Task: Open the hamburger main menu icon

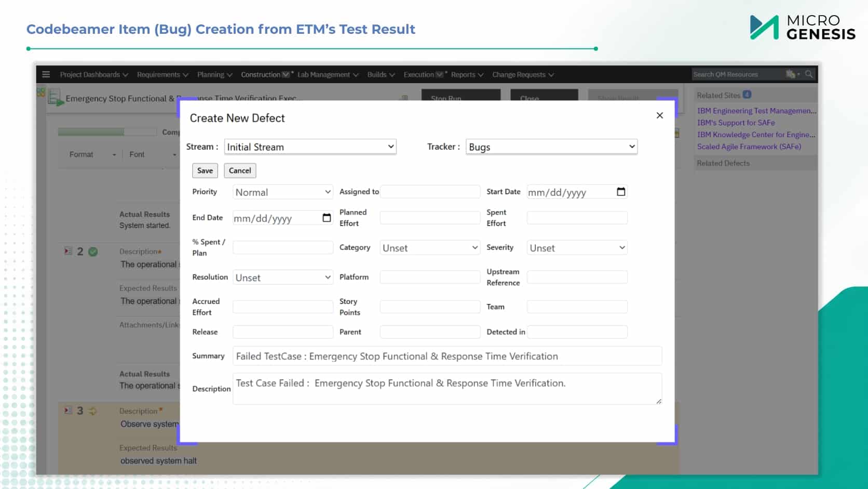Action: [46, 74]
